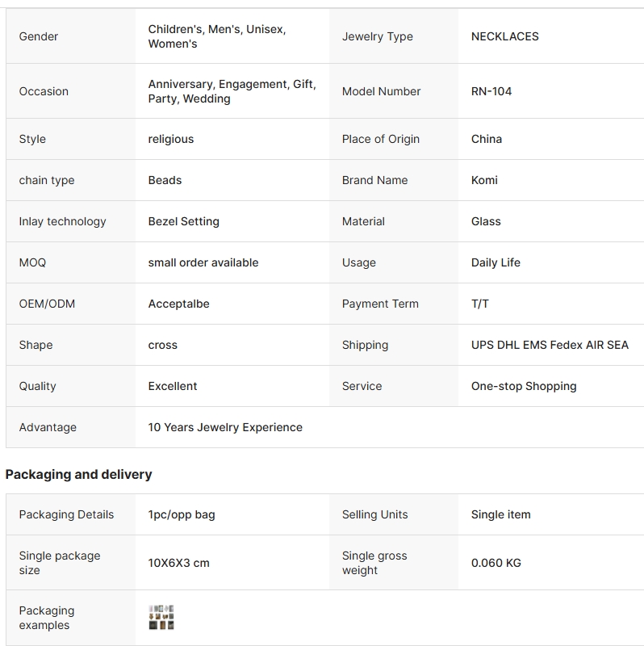Screen dimensions: 644x646
Task: Select the NECKLACES jewelry type value
Action: tap(504, 36)
